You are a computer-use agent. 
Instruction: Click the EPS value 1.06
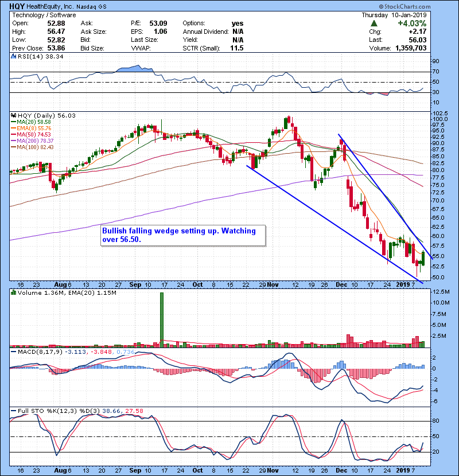point(161,32)
